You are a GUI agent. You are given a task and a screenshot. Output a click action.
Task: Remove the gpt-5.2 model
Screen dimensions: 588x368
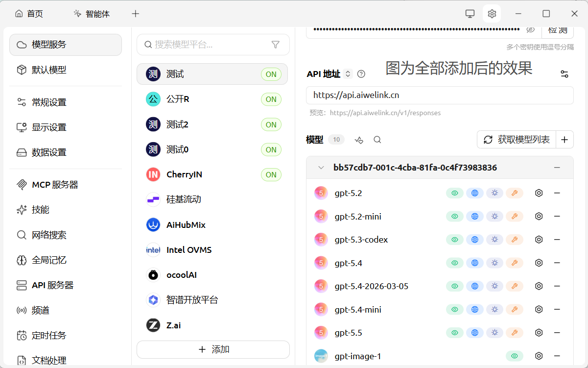point(557,193)
